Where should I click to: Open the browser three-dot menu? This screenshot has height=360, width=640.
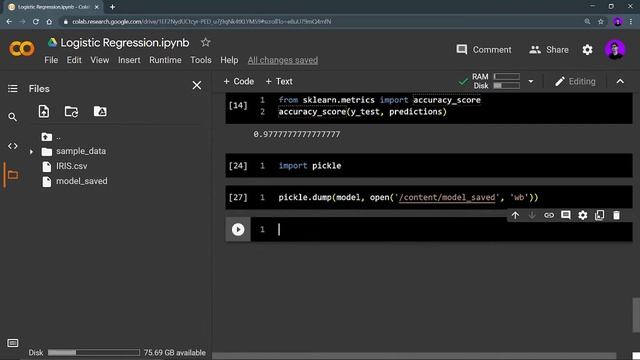pos(631,22)
